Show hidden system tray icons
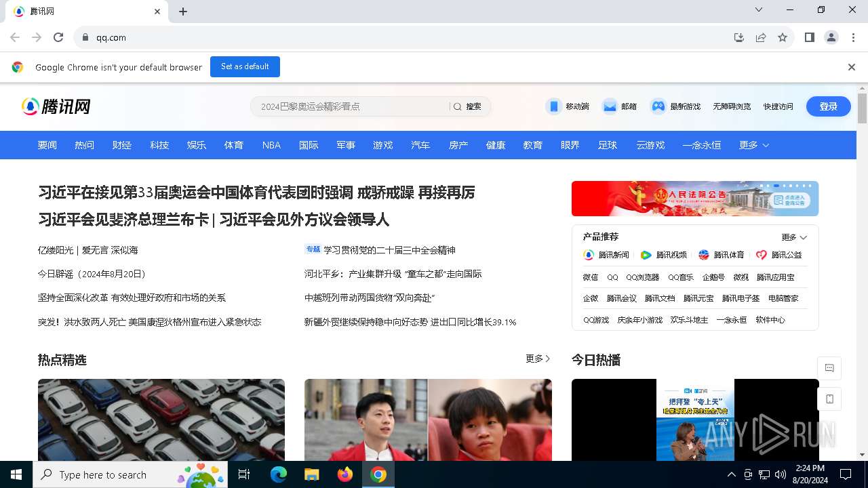This screenshot has height=488, width=868. (731, 474)
